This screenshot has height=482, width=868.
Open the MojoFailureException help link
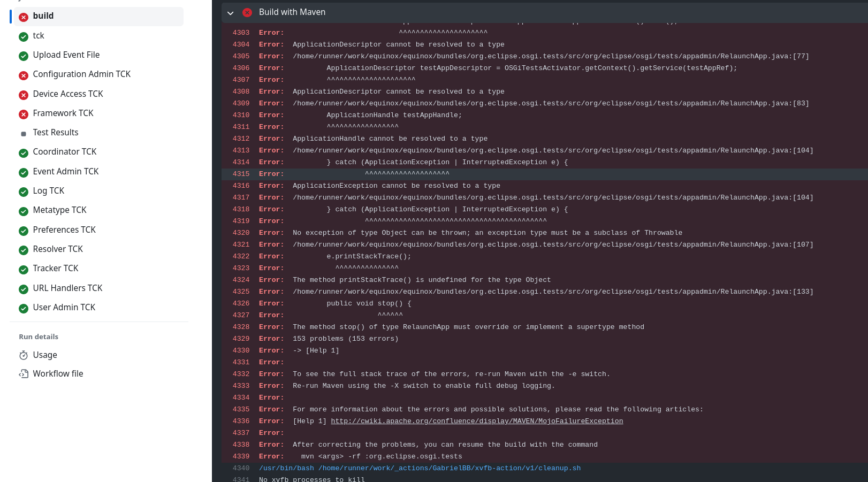pos(477,421)
